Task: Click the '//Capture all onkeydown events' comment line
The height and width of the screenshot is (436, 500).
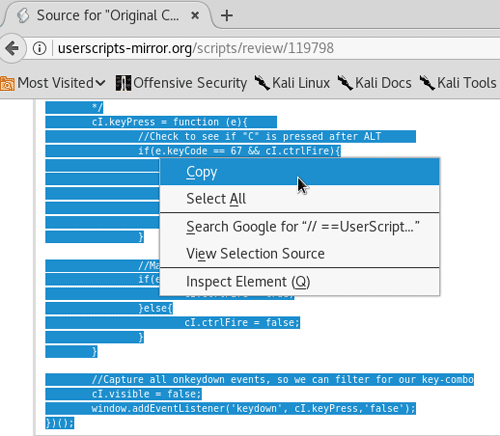Action: 283,380
